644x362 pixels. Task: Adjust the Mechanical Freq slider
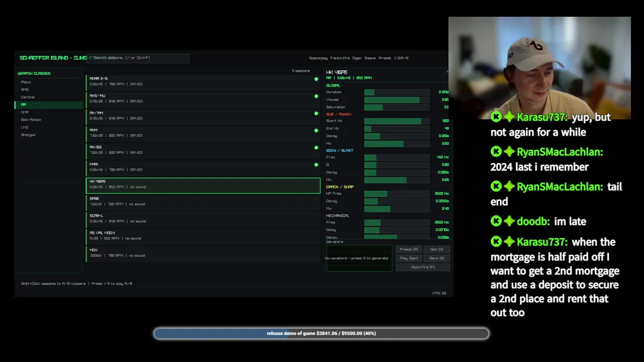(396, 222)
